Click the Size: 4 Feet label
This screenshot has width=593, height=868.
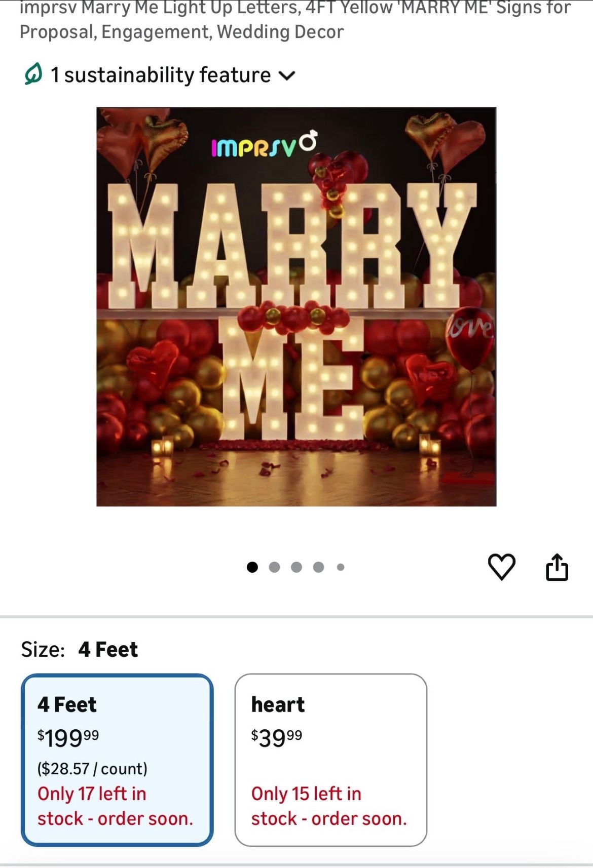coord(80,649)
